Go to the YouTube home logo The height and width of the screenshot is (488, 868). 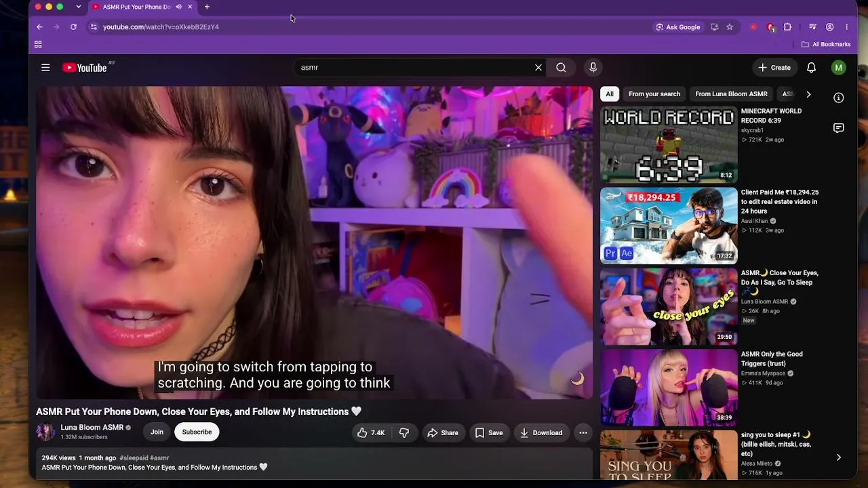point(85,68)
